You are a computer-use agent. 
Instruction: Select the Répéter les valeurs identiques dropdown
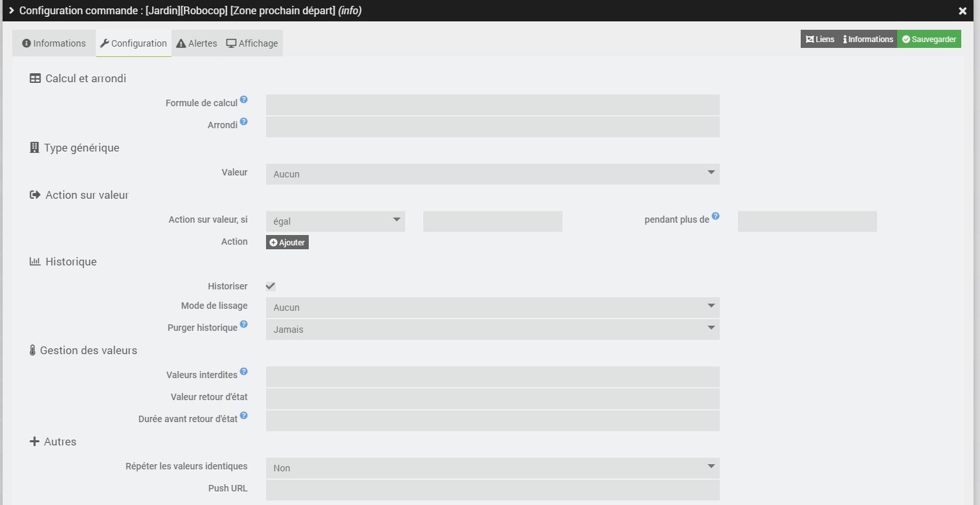[492, 468]
